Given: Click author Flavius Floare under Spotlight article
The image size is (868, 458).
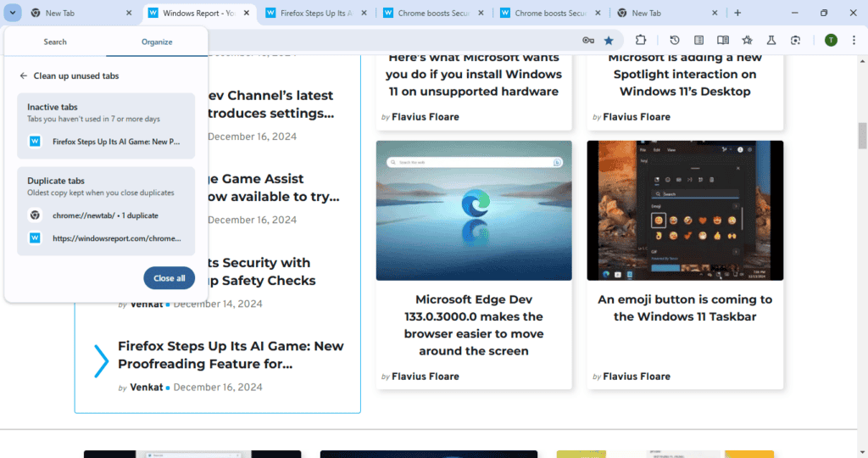Looking at the screenshot, I should pyautogui.click(x=636, y=117).
